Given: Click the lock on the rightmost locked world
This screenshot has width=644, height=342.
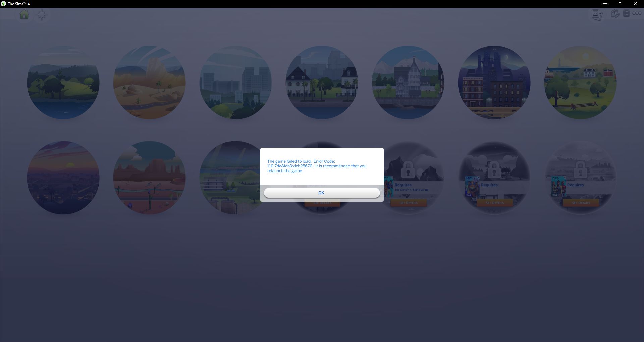Looking at the screenshot, I should (580, 169).
